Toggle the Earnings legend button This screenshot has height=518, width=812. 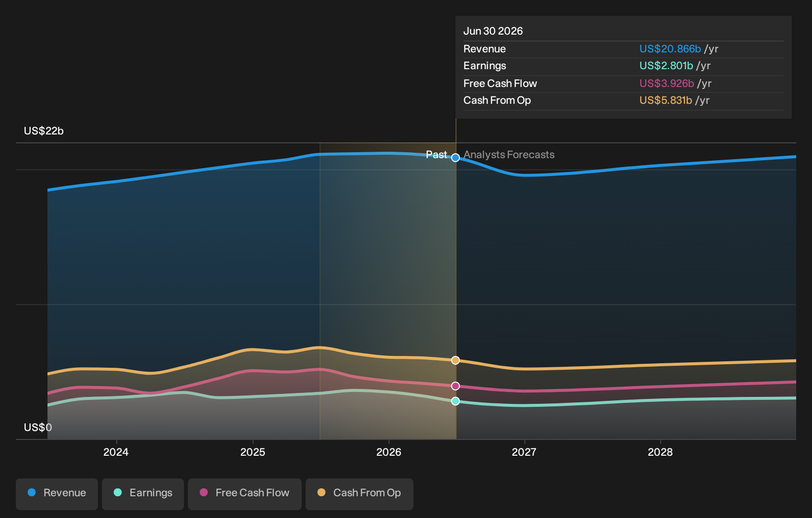pos(143,494)
